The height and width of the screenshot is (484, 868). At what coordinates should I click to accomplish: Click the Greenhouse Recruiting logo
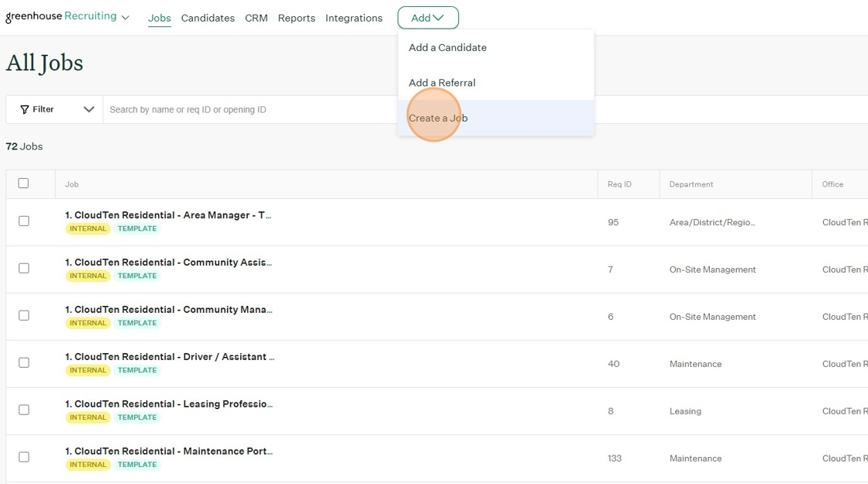(x=61, y=16)
